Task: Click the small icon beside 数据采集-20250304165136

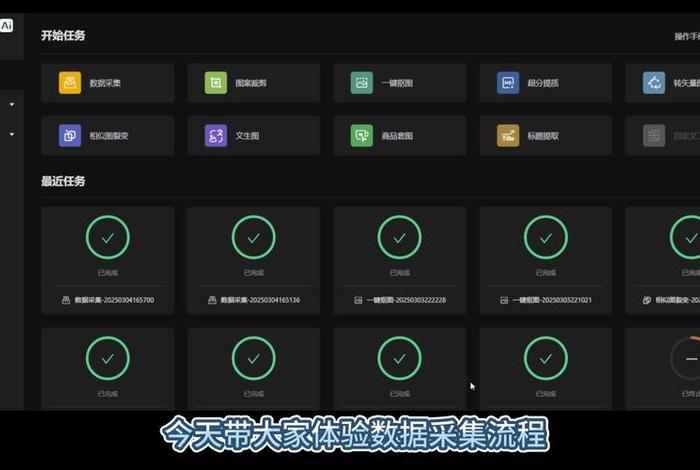Action: click(x=212, y=300)
